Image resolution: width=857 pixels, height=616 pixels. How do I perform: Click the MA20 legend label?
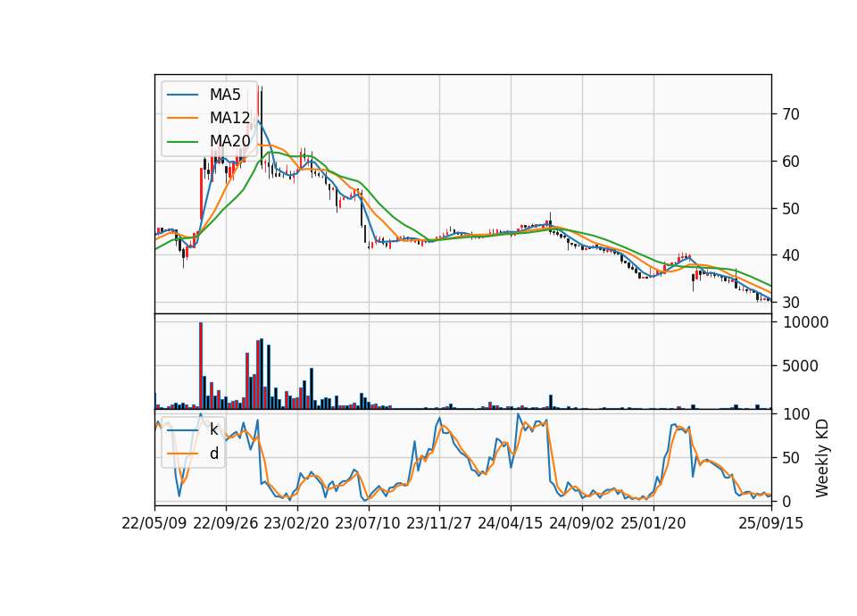[x=229, y=141]
